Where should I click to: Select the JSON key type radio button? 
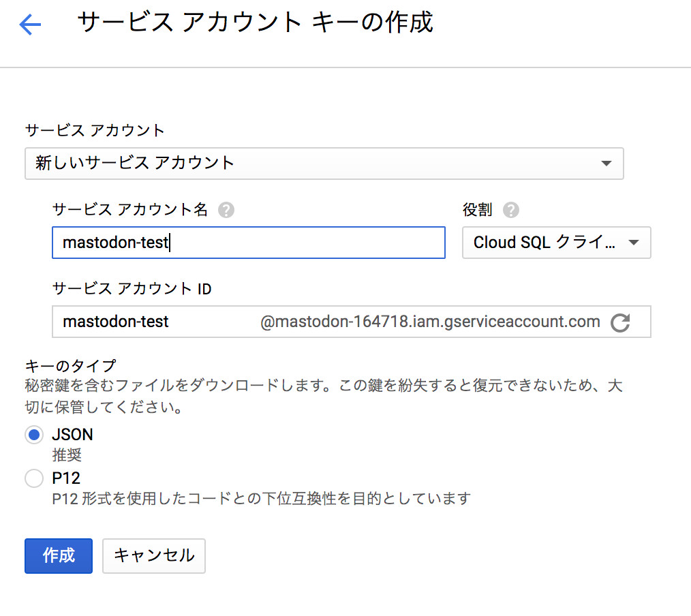coord(34,435)
